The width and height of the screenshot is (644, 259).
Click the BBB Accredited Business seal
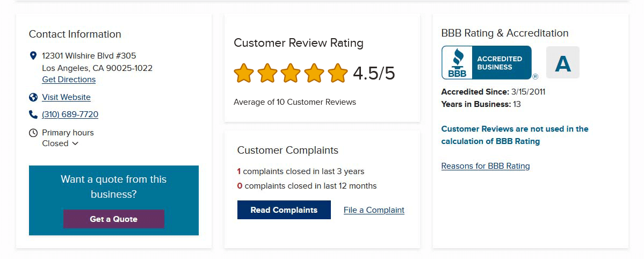point(487,63)
